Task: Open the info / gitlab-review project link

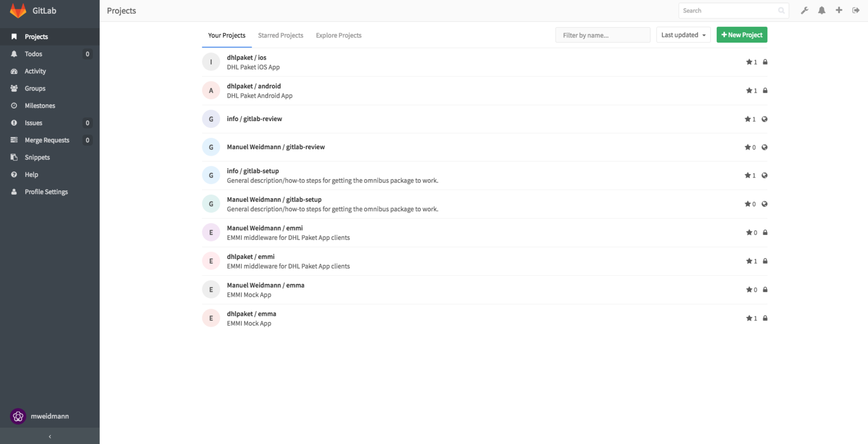Action: click(254, 119)
